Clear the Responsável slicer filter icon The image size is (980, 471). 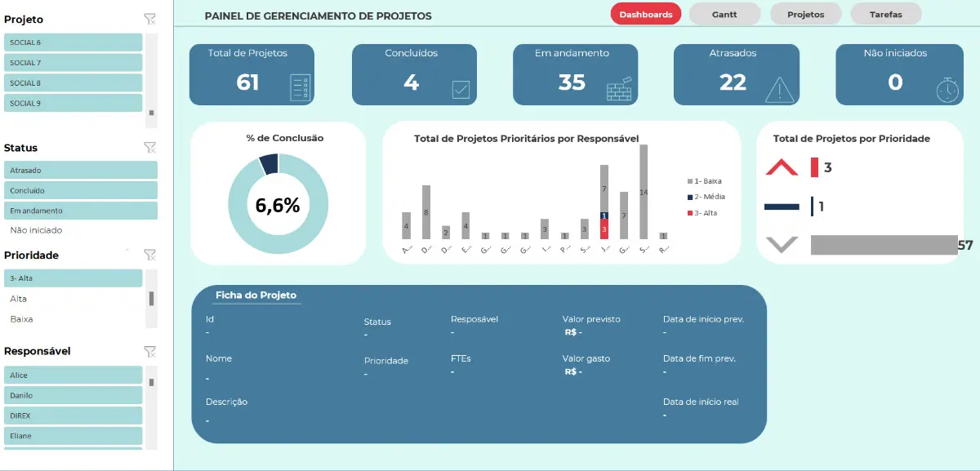click(149, 351)
